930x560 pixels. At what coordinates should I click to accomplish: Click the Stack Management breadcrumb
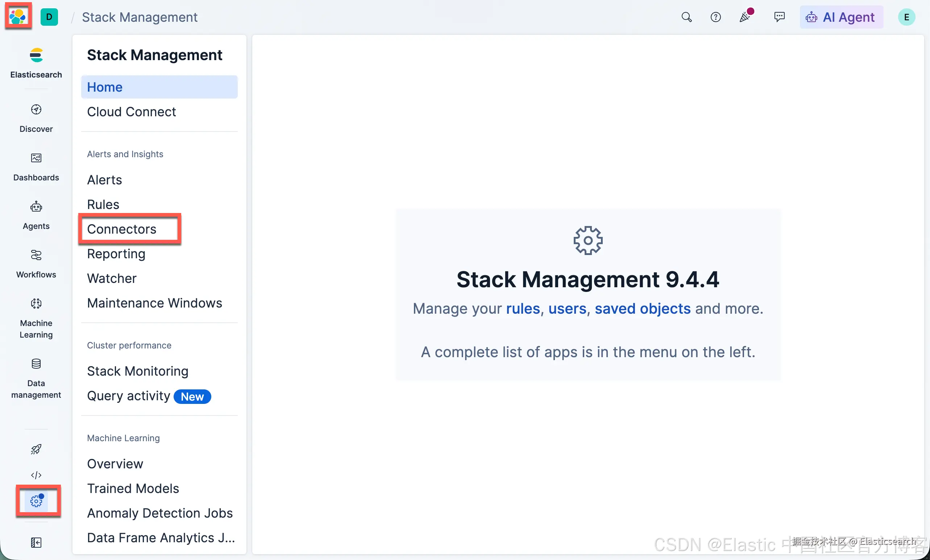pos(140,17)
